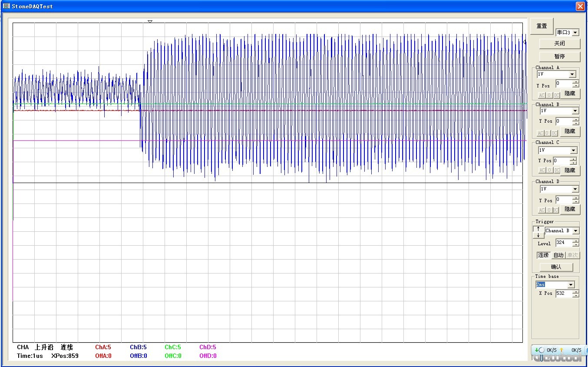Click the green ChC:5 status text
This screenshot has width=588, height=367.
pyautogui.click(x=173, y=347)
